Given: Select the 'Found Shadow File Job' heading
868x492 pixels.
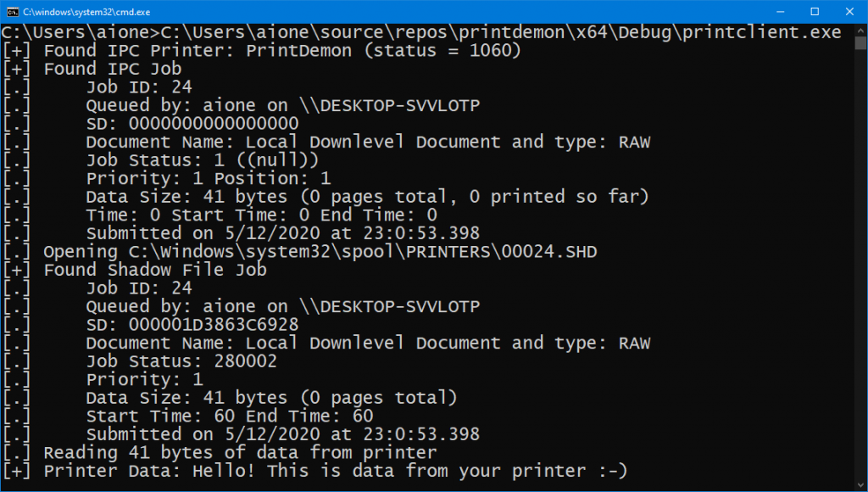Looking at the screenshot, I should pos(153,270).
